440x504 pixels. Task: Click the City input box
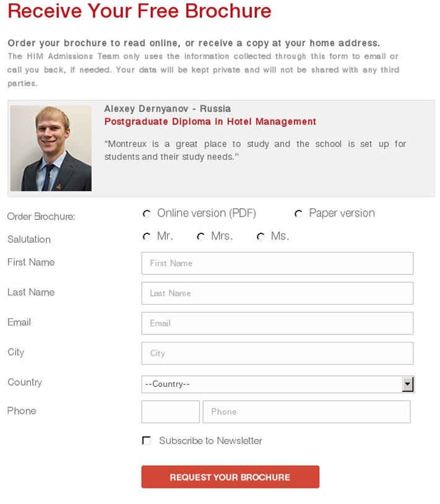tap(277, 353)
